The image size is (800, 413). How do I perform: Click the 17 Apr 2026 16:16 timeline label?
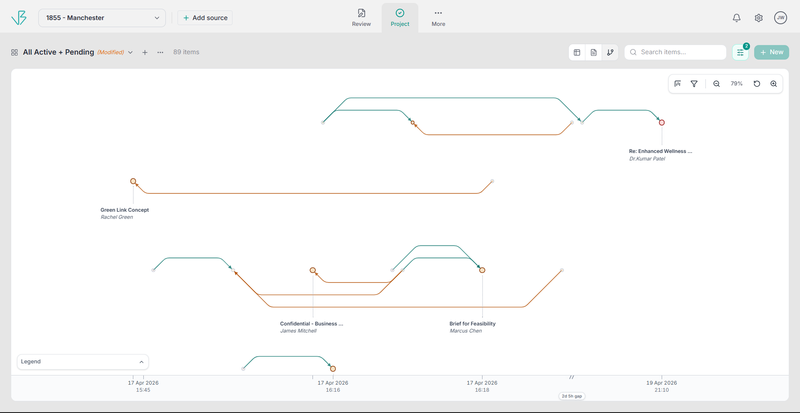[333, 386]
